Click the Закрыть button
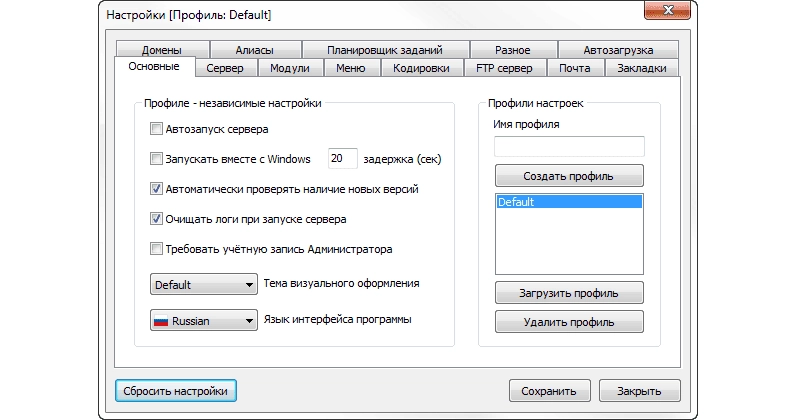This screenshot has height=420, width=796. click(x=639, y=391)
